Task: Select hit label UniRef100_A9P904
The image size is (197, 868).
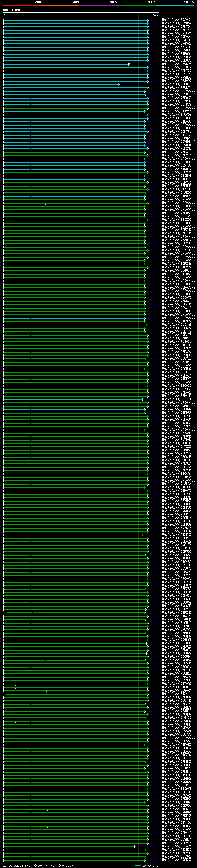Action: coord(177,37)
